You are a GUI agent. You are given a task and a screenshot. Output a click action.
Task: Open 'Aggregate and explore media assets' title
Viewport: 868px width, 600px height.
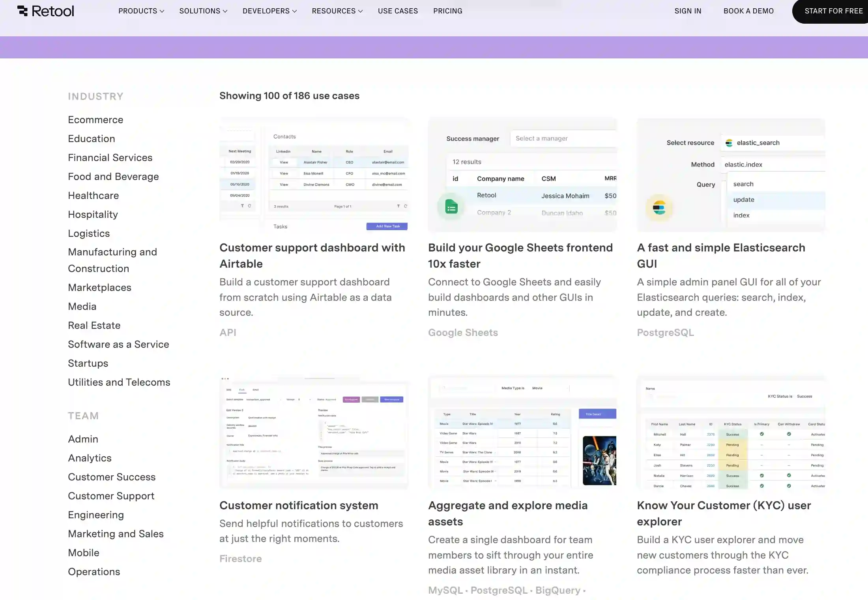point(508,513)
